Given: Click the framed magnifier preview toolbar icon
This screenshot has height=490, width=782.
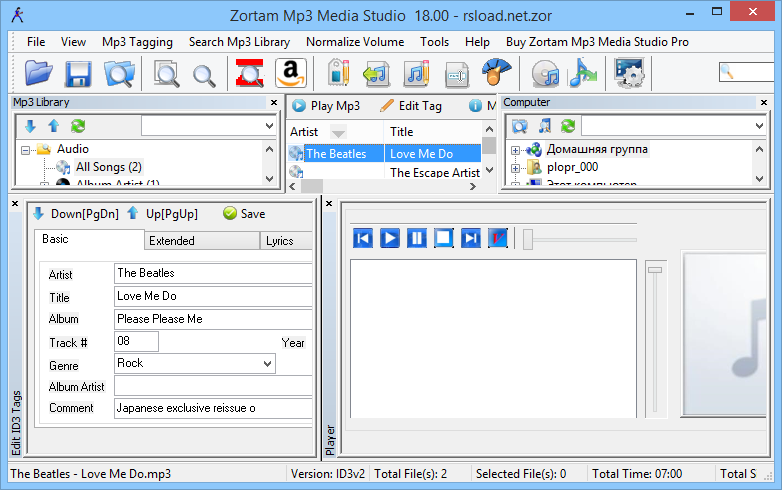Looking at the screenshot, I should (x=166, y=74).
